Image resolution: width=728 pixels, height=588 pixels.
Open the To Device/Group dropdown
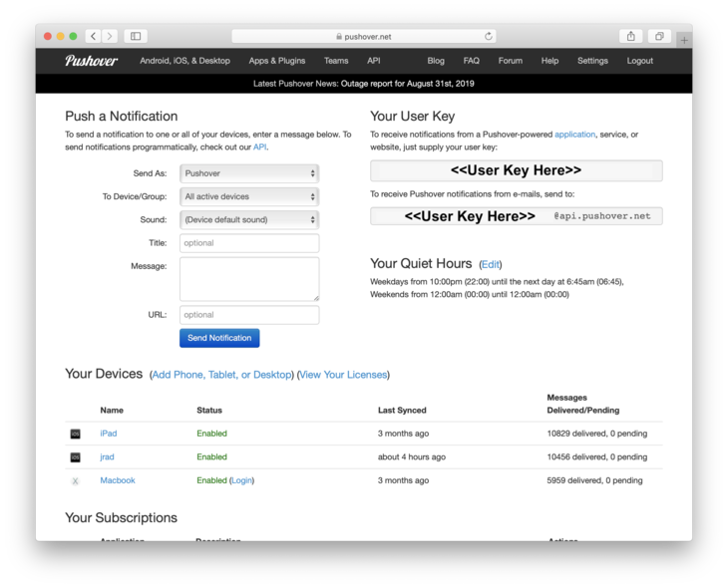249,196
